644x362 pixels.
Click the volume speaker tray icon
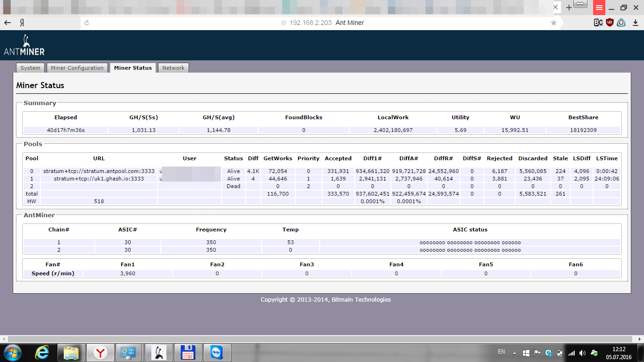[x=582, y=353]
